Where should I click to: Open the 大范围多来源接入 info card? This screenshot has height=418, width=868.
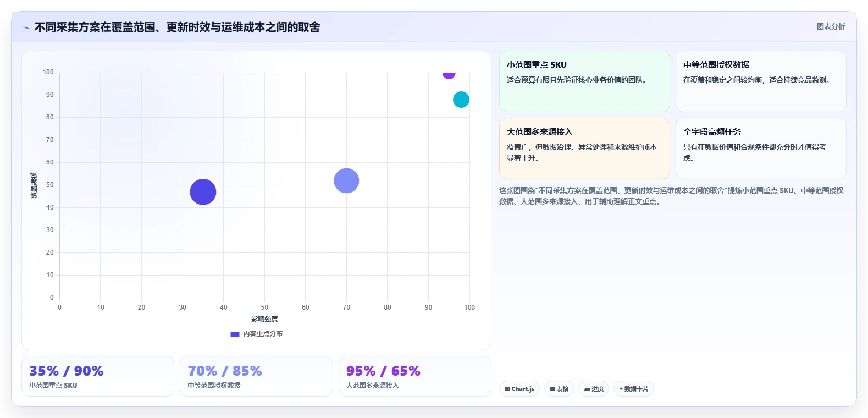coord(584,148)
